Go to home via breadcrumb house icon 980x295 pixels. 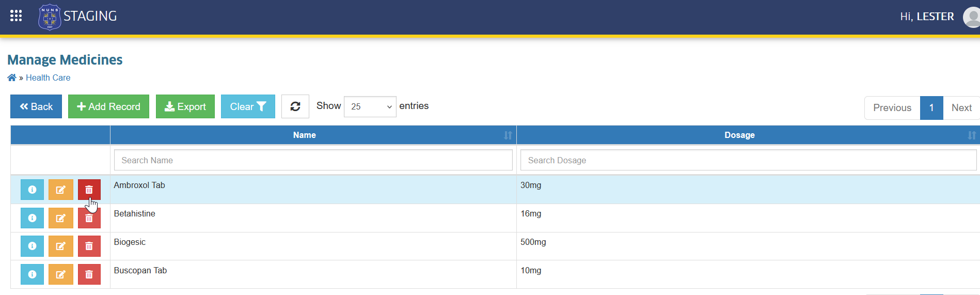12,77
